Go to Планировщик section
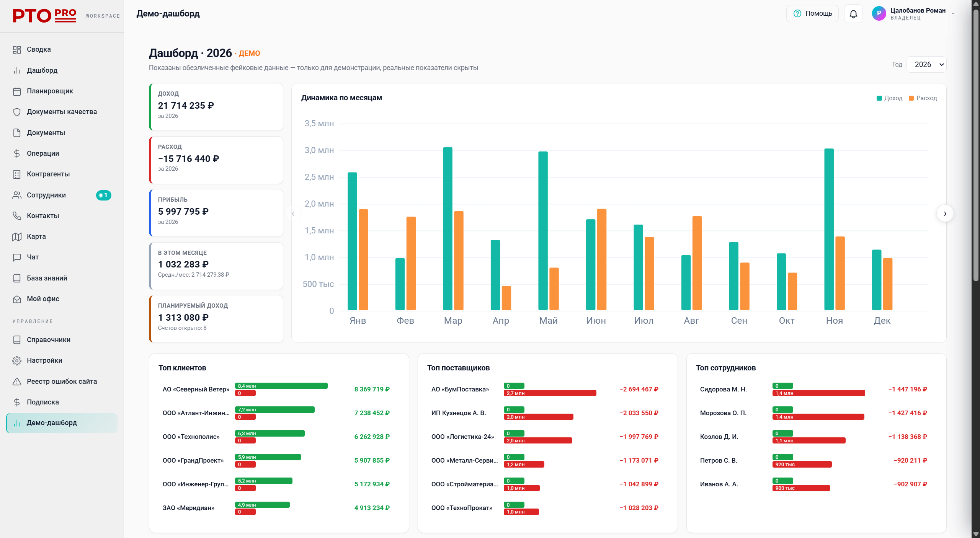This screenshot has width=980, height=538. (62, 91)
